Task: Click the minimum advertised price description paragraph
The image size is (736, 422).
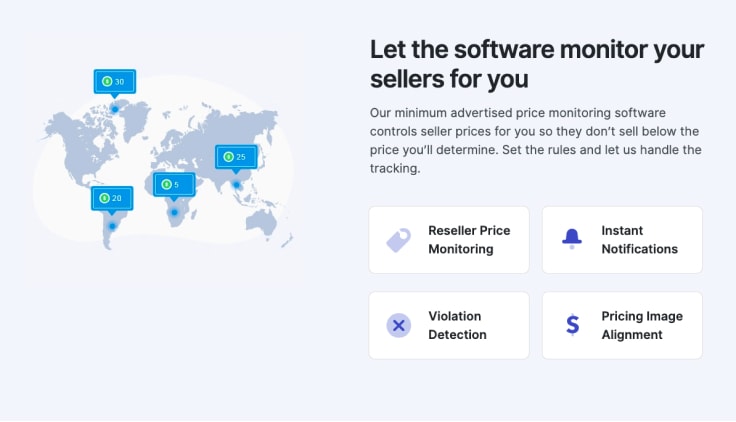Action: [x=535, y=140]
